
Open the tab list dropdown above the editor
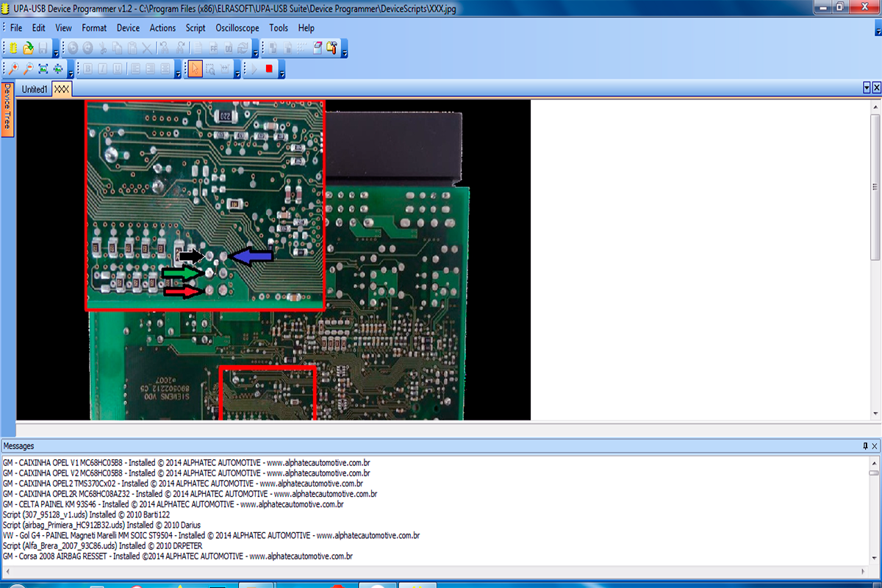pyautogui.click(x=867, y=87)
